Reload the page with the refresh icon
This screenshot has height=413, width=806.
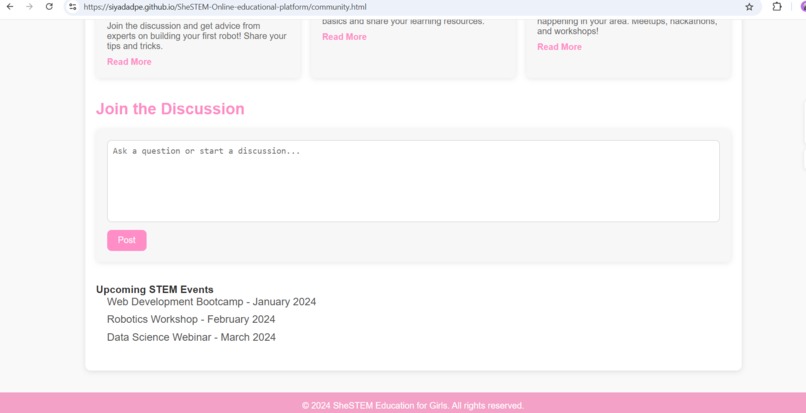click(x=49, y=7)
